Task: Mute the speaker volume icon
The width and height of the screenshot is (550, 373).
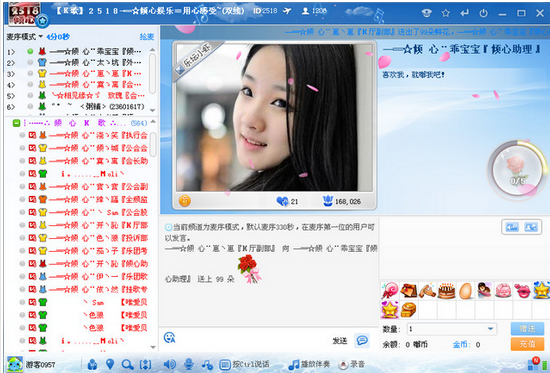Action: [170, 365]
